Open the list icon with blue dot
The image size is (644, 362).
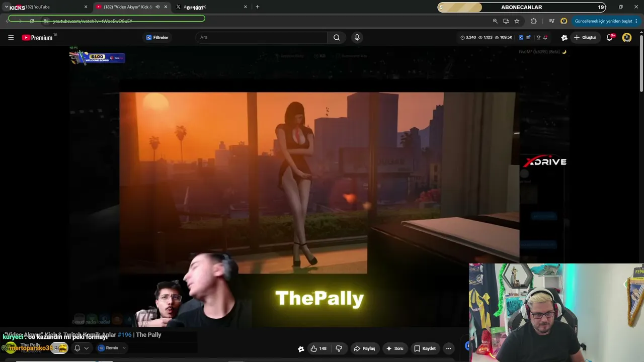(x=528, y=37)
